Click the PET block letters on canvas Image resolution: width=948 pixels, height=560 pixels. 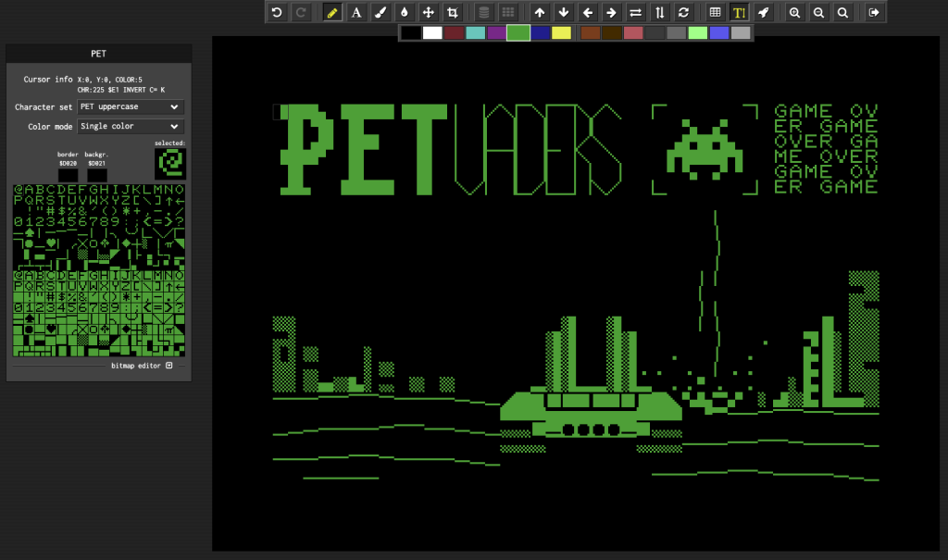364,149
